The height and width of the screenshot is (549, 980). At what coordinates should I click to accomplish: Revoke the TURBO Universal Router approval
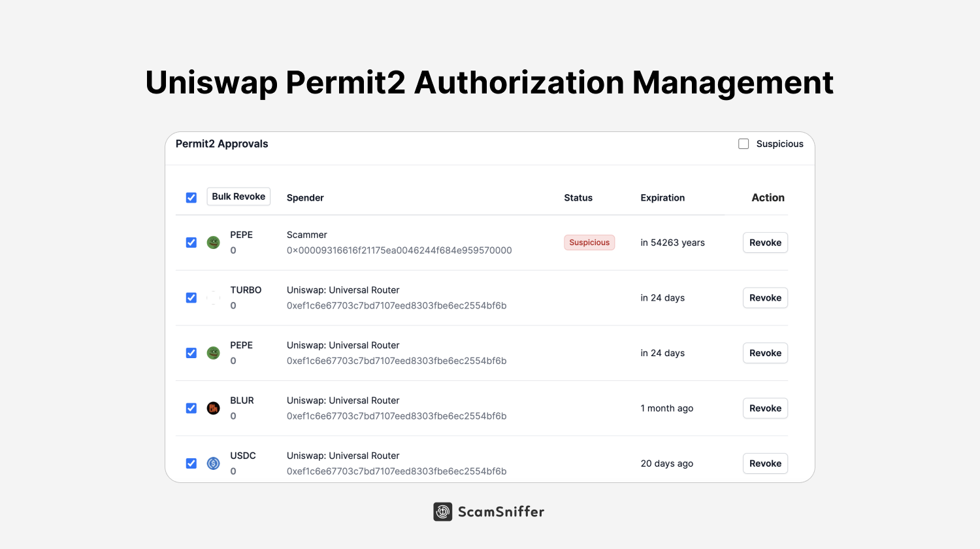tap(765, 297)
